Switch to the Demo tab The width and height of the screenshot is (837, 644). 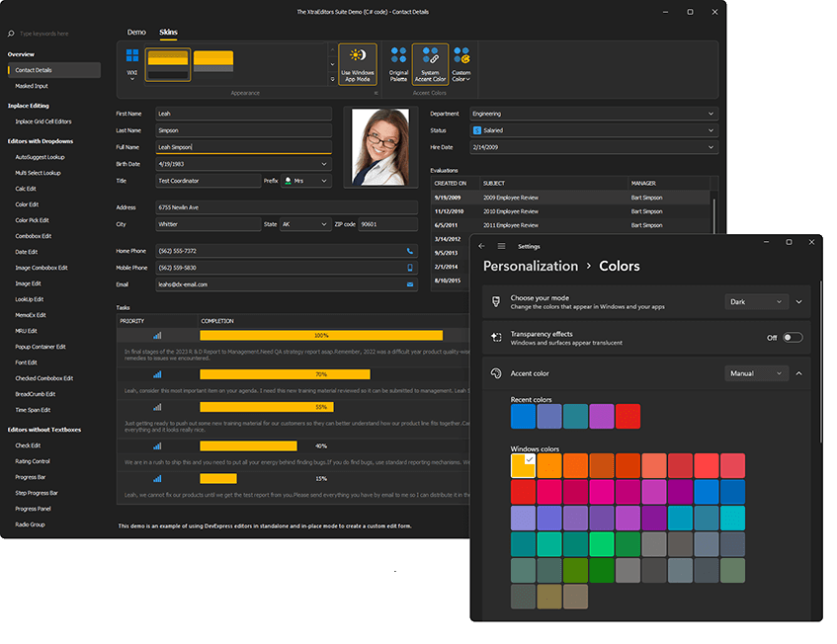tap(135, 32)
